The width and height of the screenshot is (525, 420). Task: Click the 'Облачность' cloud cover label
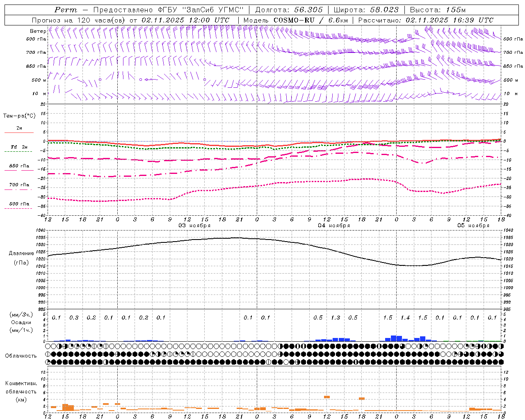21,356
